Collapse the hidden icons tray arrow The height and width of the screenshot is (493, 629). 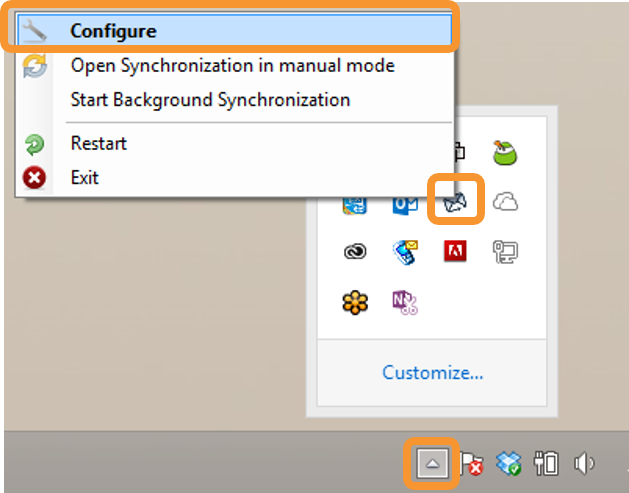431,463
